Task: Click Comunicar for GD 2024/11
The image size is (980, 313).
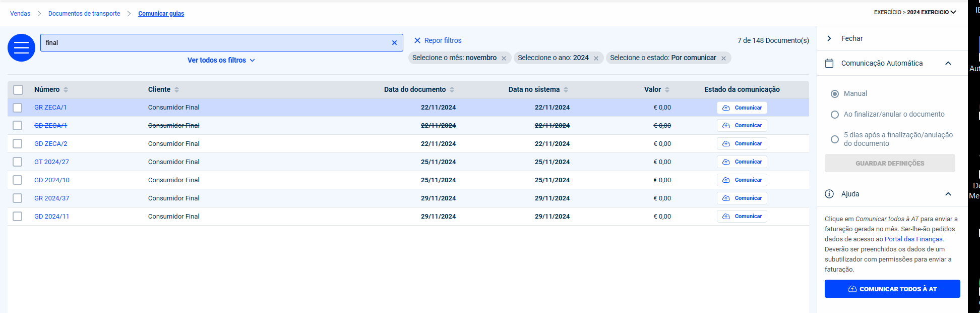Action: tap(742, 216)
